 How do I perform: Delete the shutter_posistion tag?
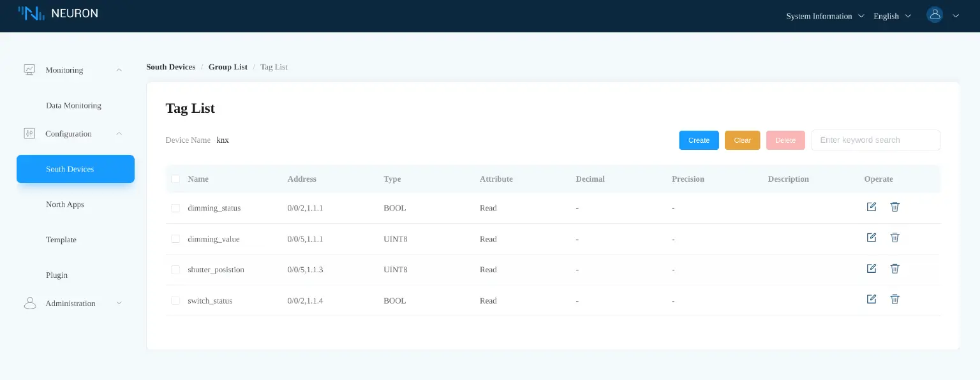(x=895, y=268)
